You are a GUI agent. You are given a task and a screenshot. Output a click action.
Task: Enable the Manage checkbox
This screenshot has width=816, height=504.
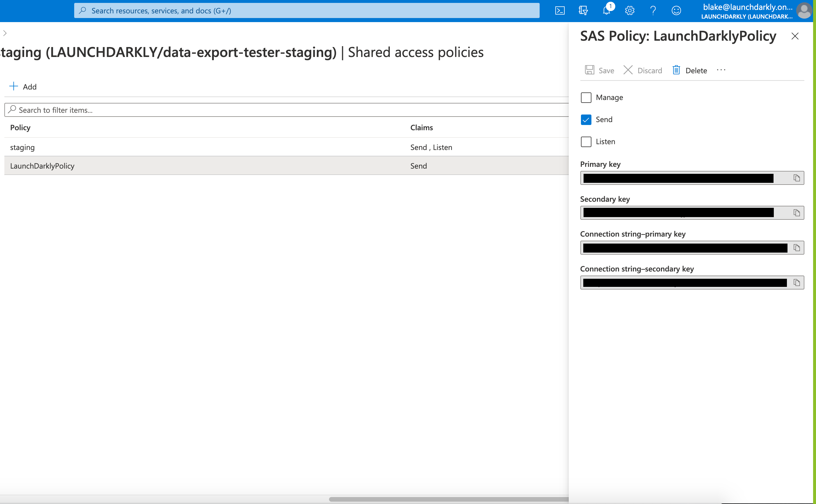586,97
